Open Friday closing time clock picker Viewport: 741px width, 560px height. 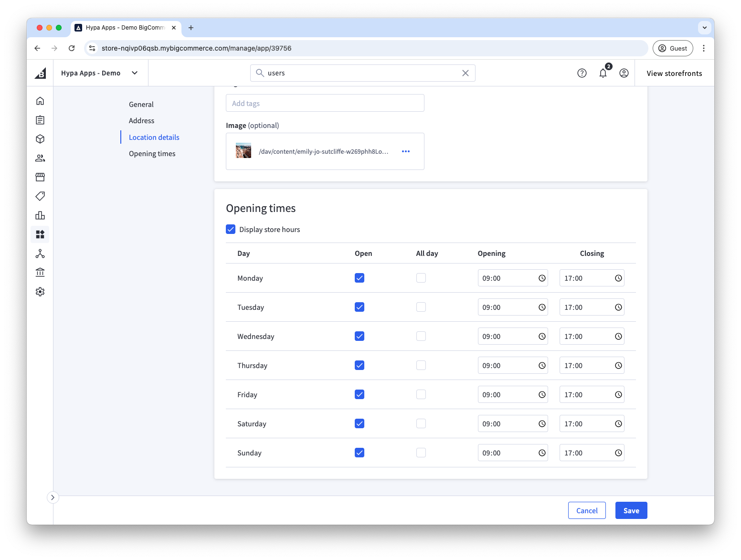point(618,395)
